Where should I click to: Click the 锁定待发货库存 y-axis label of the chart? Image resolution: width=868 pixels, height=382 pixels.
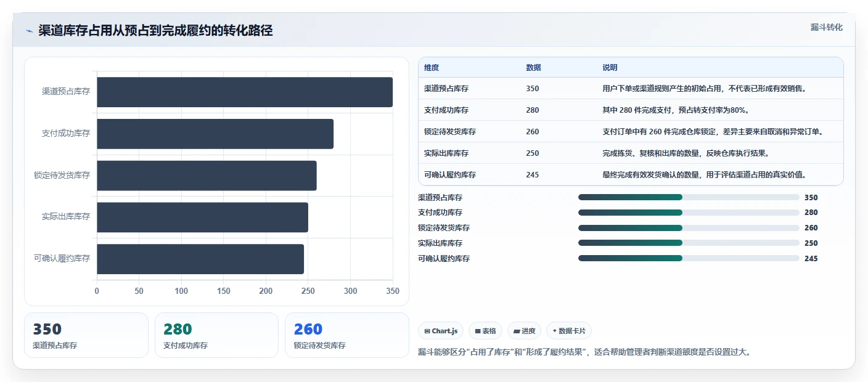62,175
